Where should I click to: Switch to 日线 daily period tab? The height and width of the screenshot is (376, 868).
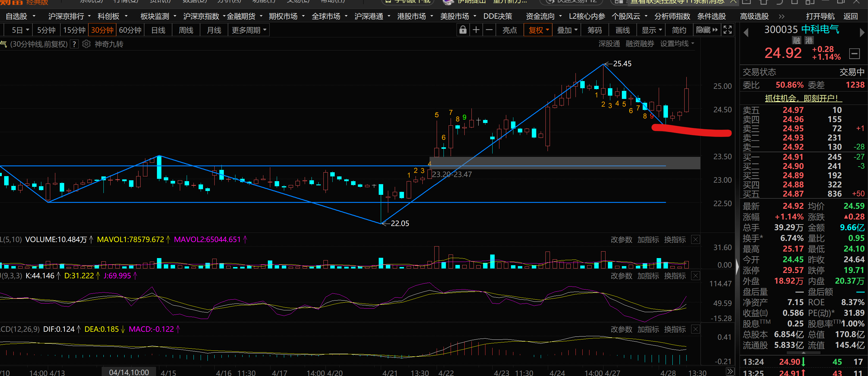pyautogui.click(x=158, y=30)
